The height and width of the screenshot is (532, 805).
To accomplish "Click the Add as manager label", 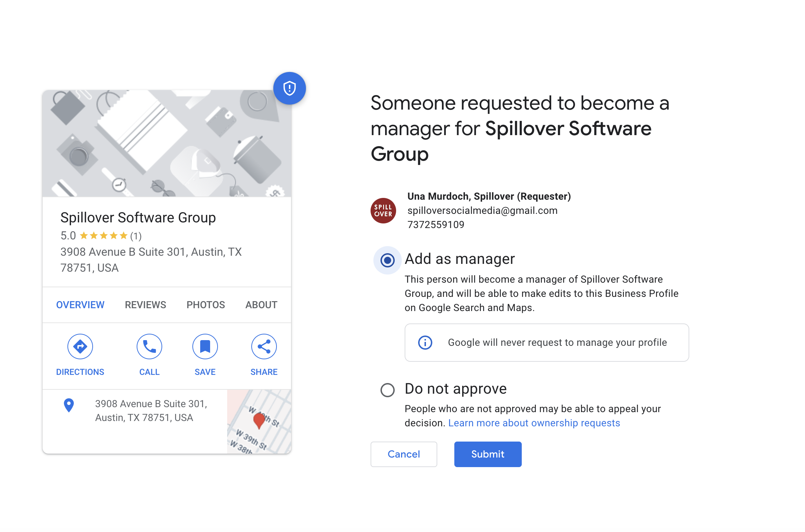I will pos(460,259).
